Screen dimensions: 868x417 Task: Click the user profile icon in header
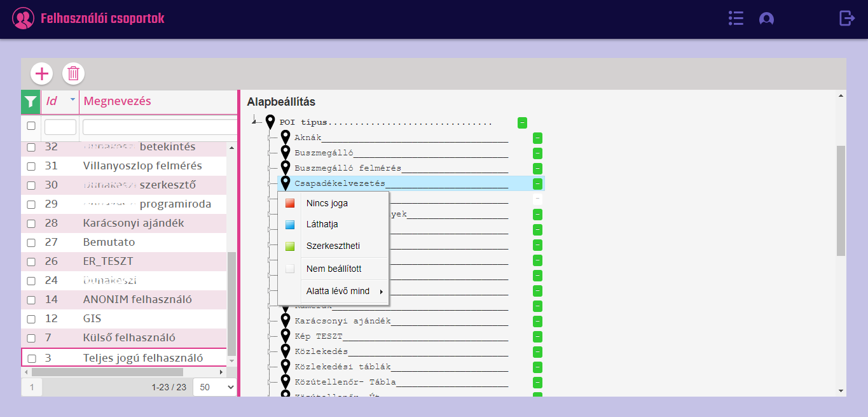tap(766, 19)
